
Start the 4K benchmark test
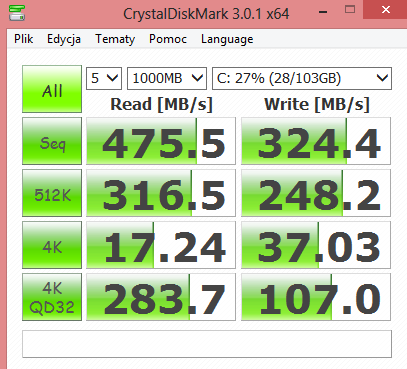pos(52,245)
